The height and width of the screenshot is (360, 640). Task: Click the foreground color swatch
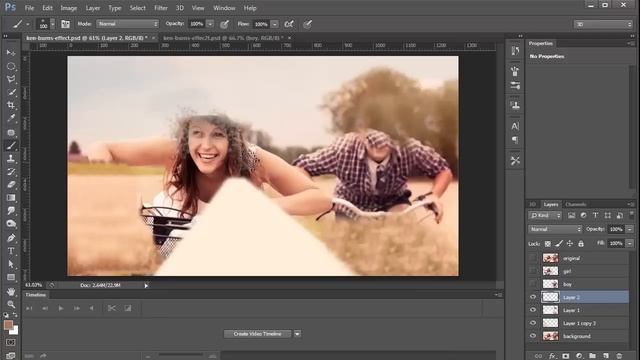8,325
